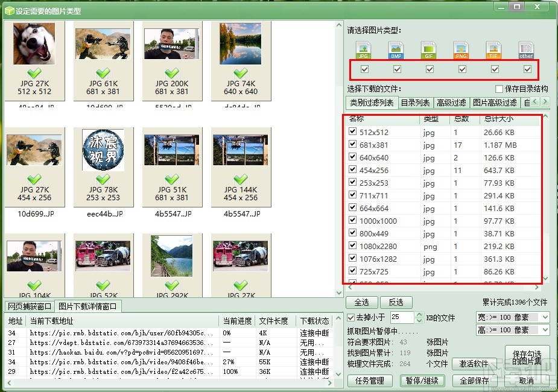Click the 取消 button
The height and width of the screenshot is (392, 558).
click(x=527, y=381)
